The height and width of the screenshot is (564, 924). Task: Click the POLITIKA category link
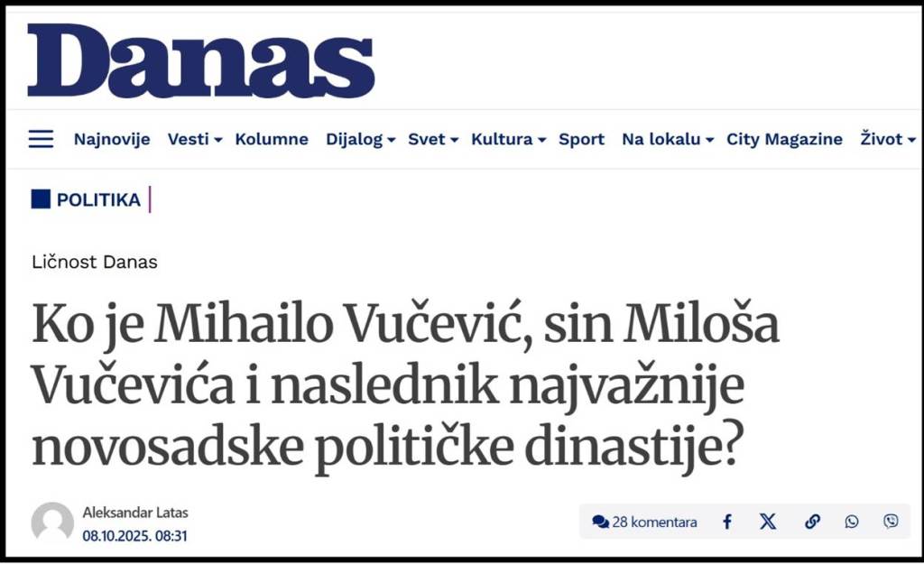point(98,199)
